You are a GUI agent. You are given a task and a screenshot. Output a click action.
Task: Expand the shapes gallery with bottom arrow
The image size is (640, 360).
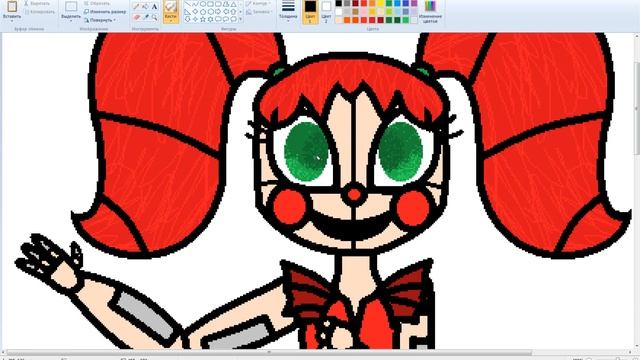coord(240,19)
